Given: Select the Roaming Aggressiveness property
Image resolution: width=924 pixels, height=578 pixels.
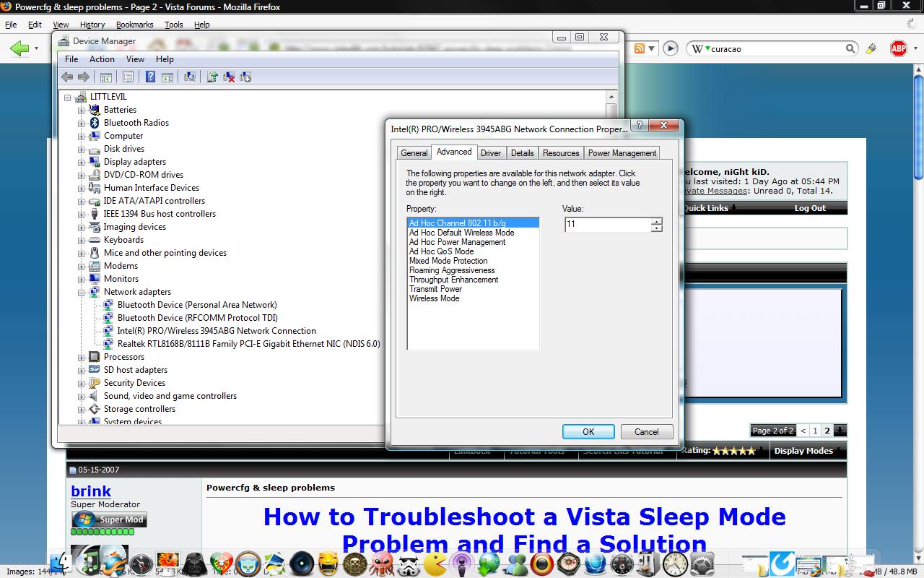Looking at the screenshot, I should tap(473, 270).
